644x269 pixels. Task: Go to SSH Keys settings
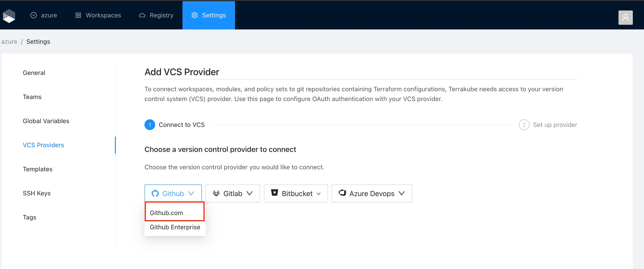[x=37, y=193]
